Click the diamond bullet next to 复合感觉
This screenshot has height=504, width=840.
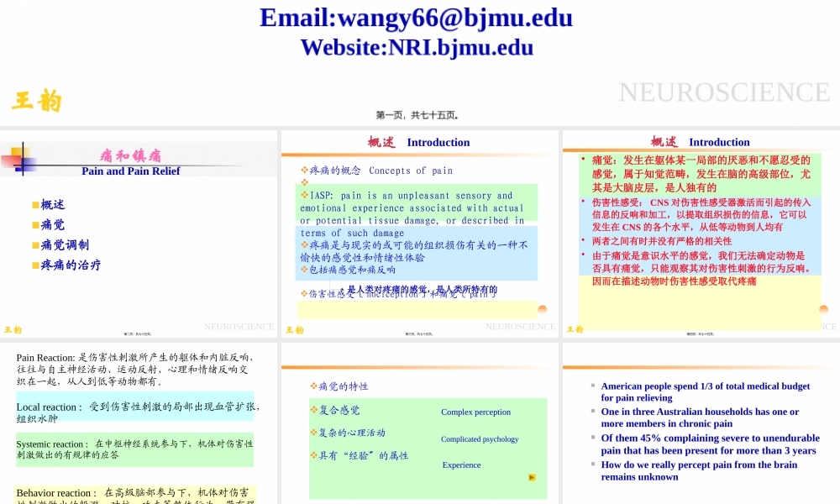click(313, 410)
